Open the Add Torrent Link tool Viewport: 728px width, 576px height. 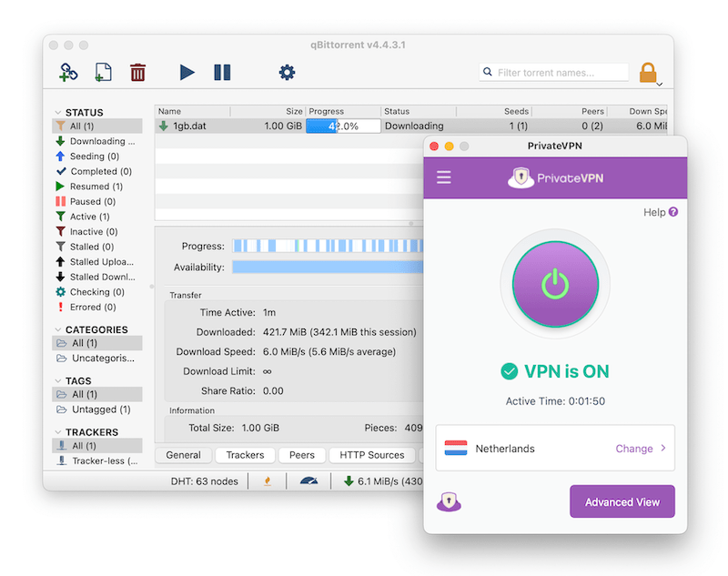coord(68,72)
